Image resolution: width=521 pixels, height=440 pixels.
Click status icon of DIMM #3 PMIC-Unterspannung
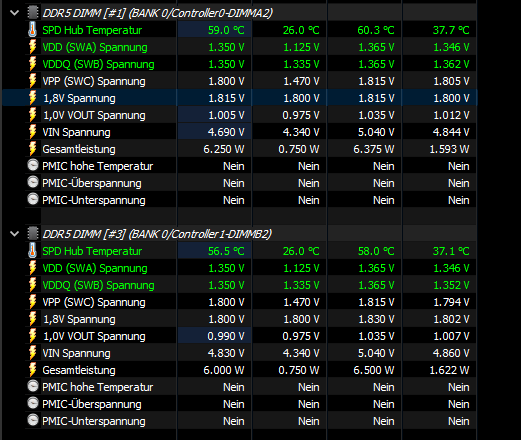[33, 420]
